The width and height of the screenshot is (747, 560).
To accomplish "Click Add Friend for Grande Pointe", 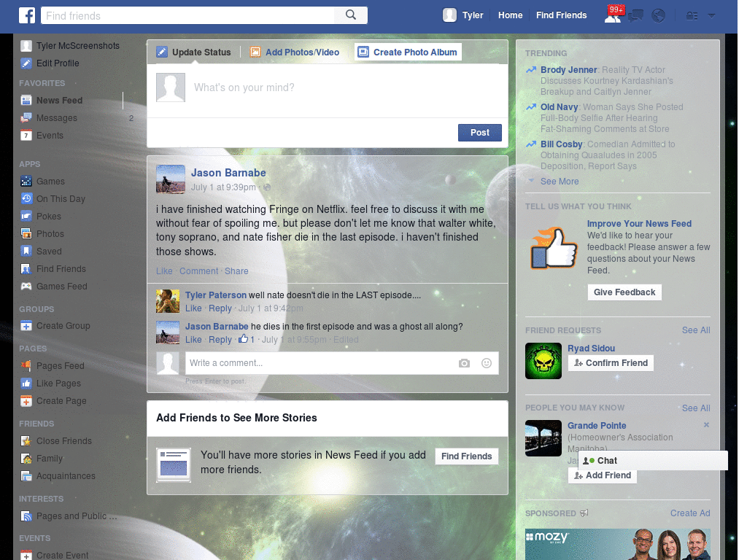I will [602, 475].
